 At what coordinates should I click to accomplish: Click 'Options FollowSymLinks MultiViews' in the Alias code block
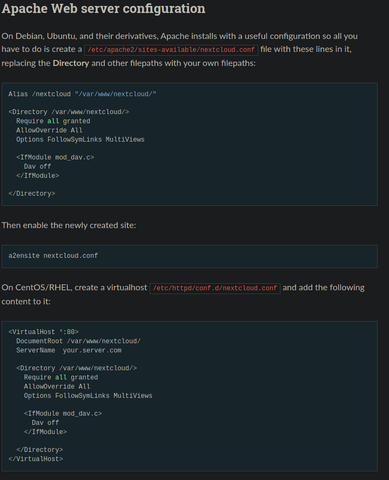click(x=80, y=139)
